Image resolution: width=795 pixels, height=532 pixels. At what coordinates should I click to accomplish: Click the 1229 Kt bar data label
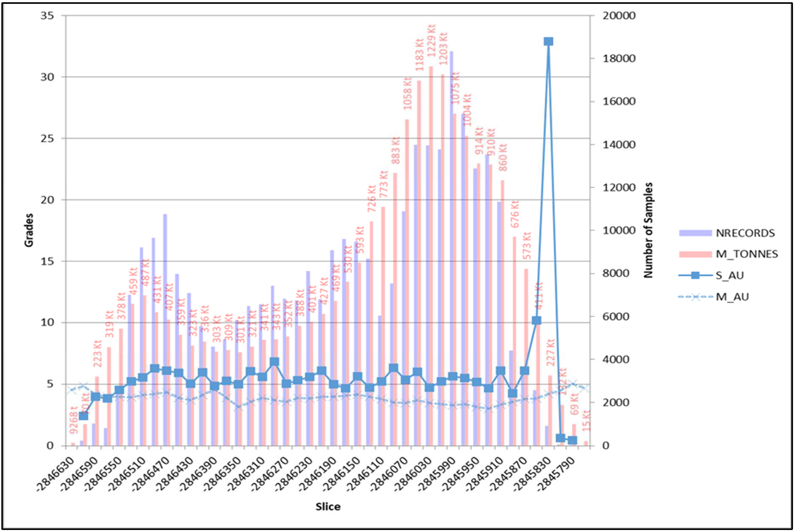(431, 41)
